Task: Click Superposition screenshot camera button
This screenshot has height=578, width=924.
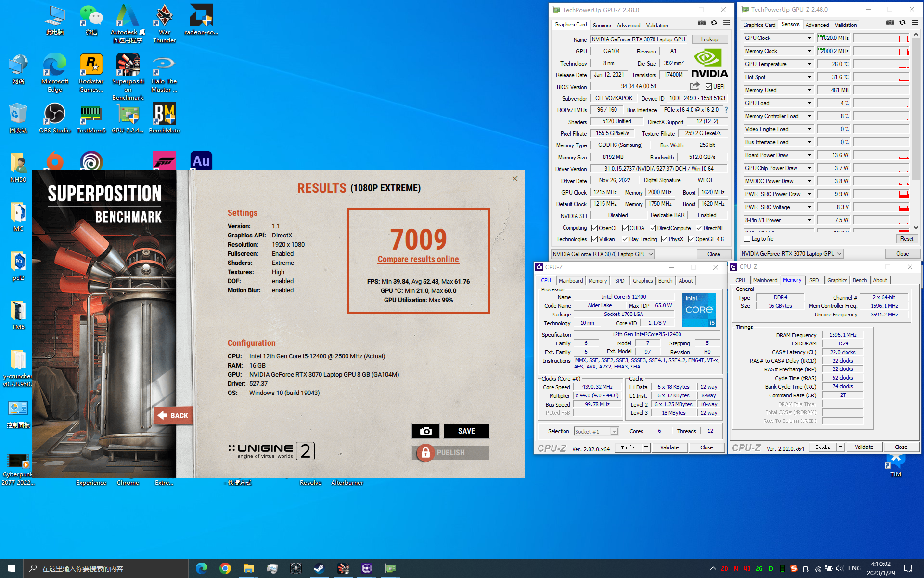Action: coord(425,431)
